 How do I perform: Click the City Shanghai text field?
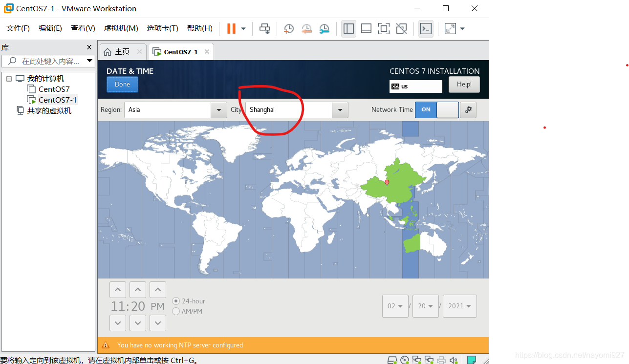(x=289, y=110)
